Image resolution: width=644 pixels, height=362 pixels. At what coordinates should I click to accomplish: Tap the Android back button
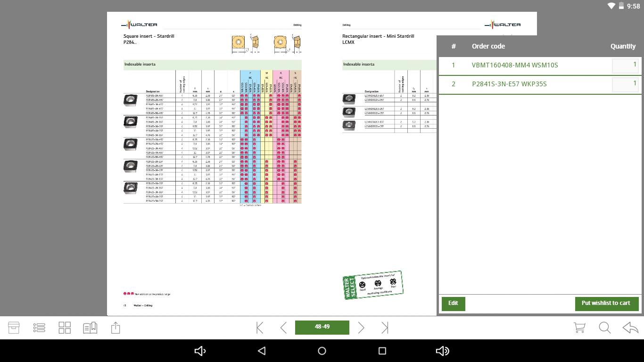click(x=262, y=351)
